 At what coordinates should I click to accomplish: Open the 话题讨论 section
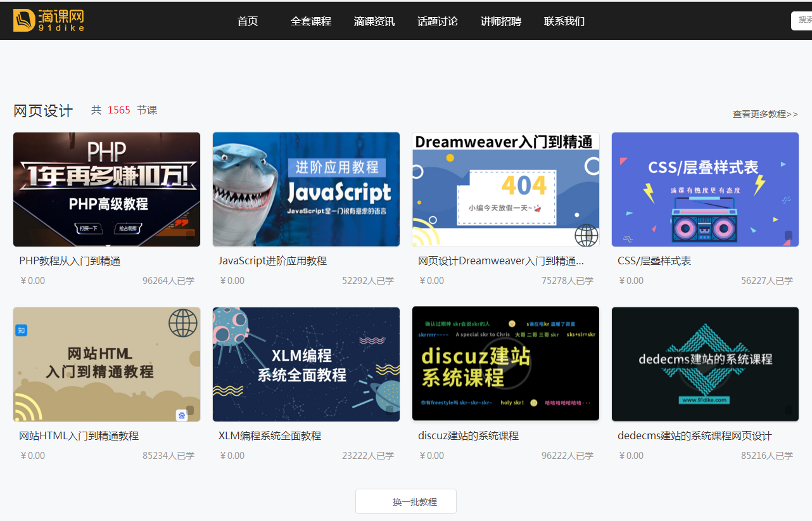click(x=437, y=21)
